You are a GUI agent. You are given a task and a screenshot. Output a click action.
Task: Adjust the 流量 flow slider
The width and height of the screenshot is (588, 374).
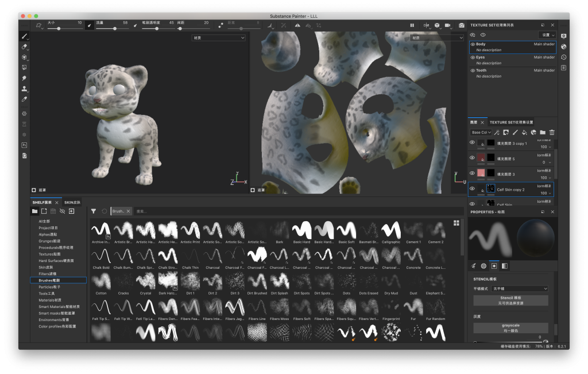112,29
